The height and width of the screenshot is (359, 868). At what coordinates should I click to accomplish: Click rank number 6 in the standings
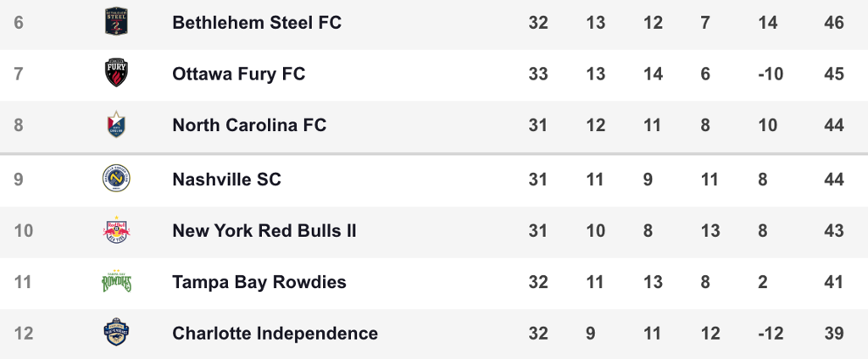[x=19, y=22]
